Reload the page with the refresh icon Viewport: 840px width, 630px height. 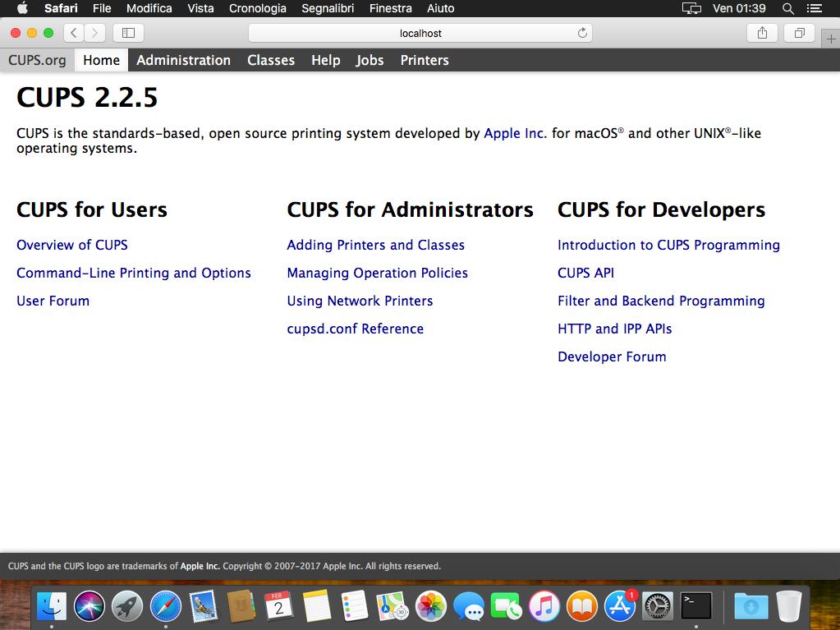pos(582,33)
